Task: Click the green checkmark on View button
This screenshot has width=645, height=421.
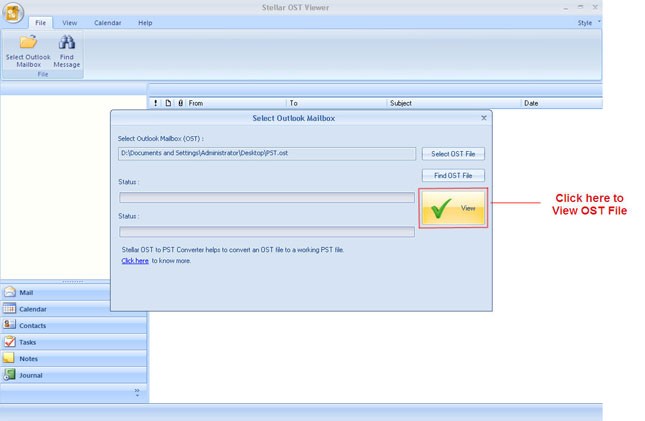Action: click(x=441, y=208)
